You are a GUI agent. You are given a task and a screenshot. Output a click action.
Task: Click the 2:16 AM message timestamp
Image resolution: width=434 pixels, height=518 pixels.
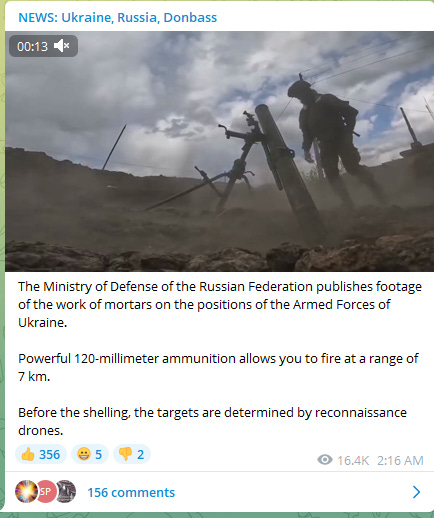[400, 460]
